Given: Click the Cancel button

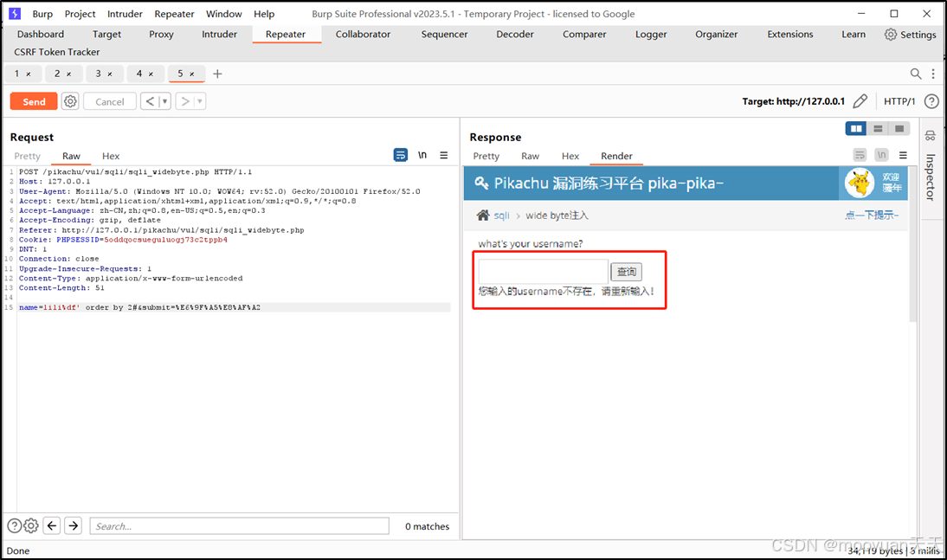Looking at the screenshot, I should pos(110,101).
